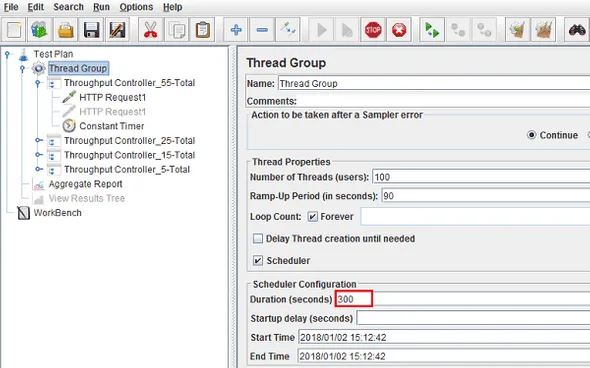The height and width of the screenshot is (368, 590).
Task: Select the disabled greyed HTTP Request1
Action: 113,112
